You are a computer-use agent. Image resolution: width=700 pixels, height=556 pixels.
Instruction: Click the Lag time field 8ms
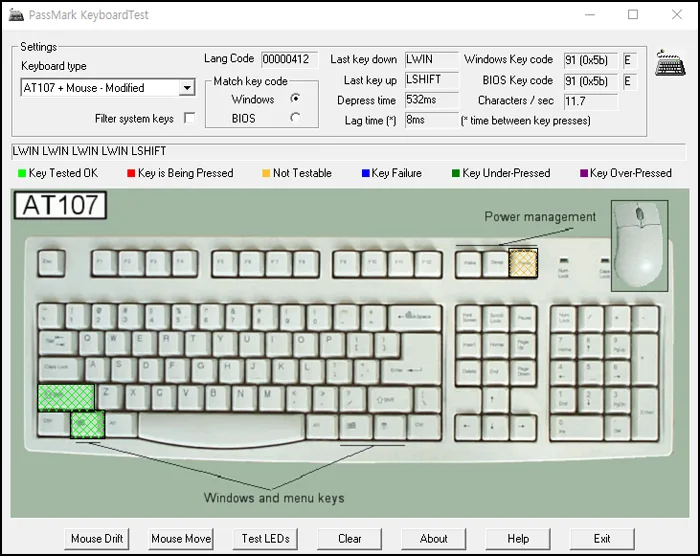pos(432,120)
